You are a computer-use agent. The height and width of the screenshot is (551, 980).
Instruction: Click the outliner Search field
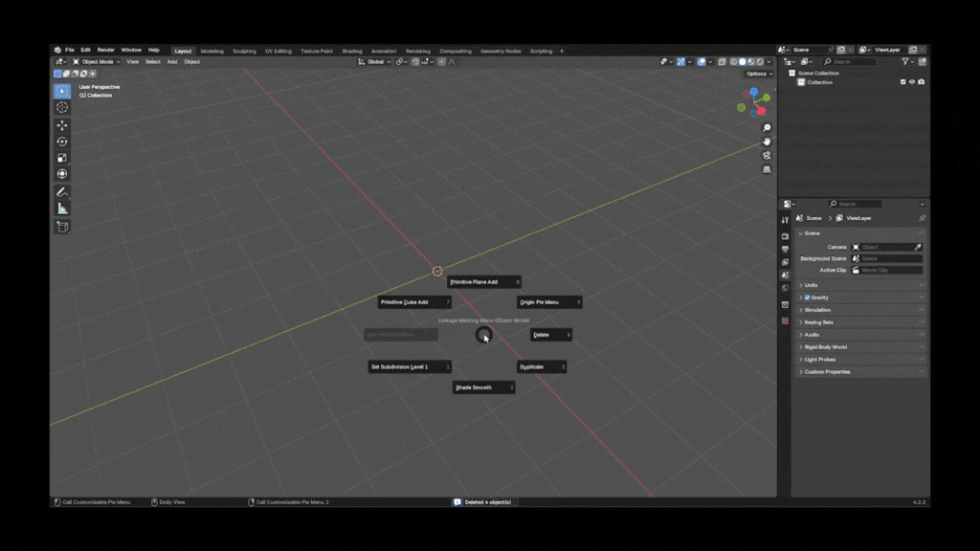[850, 62]
